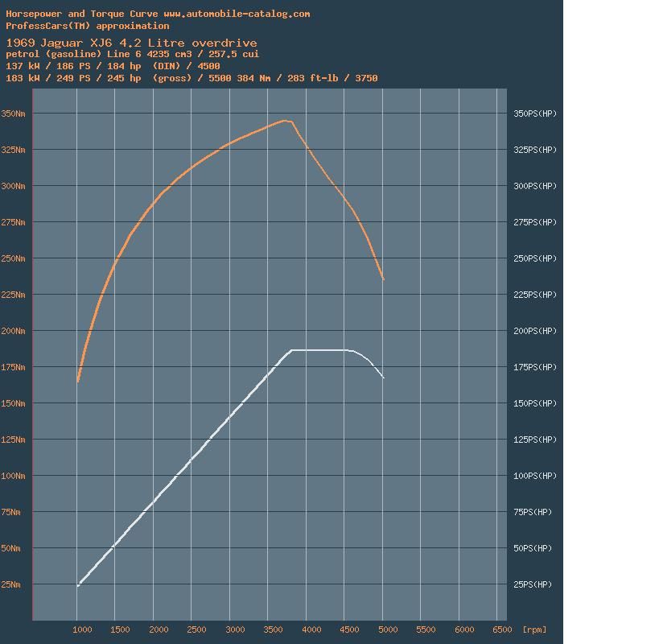Click the '225PS(HP)' power axis label
This screenshot has width=659, height=644.
tap(535, 295)
